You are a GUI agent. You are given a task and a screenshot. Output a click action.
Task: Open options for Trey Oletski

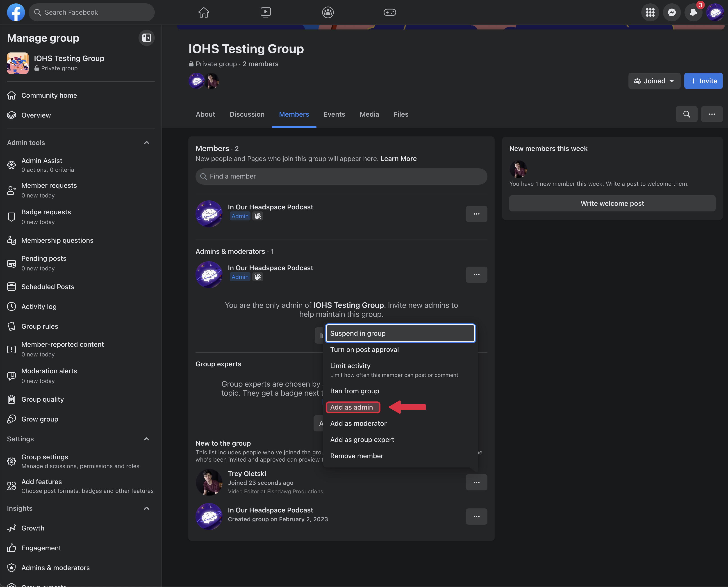[476, 482]
